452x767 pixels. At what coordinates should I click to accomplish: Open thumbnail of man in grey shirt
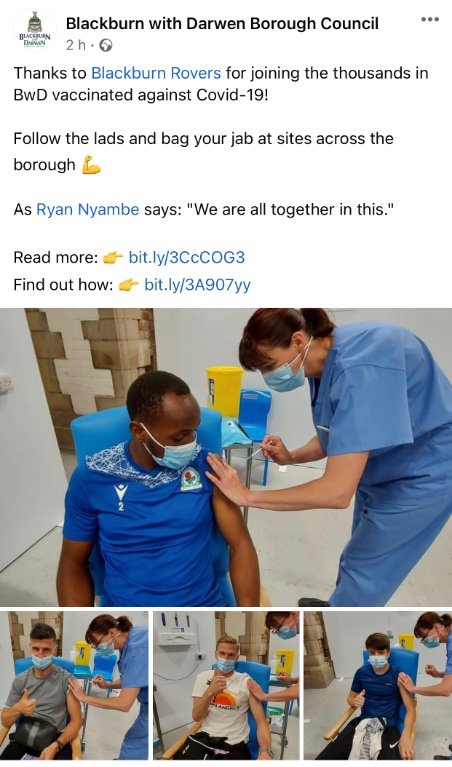tap(74, 685)
